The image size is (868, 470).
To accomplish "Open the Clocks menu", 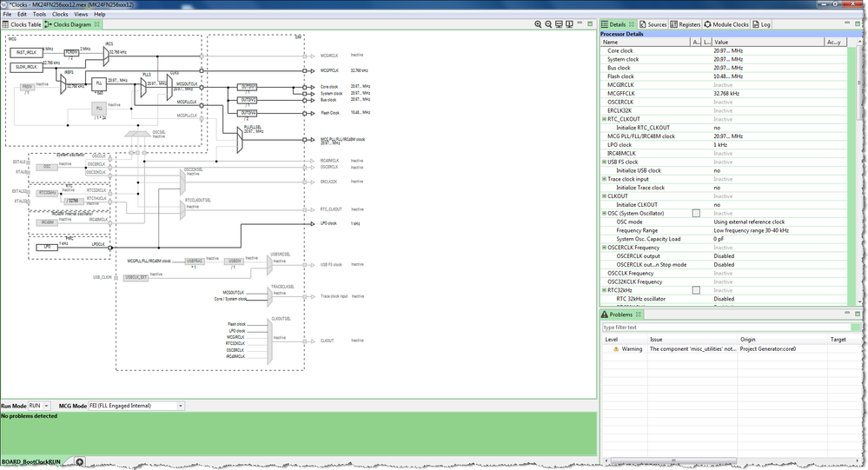I will 60,15.
